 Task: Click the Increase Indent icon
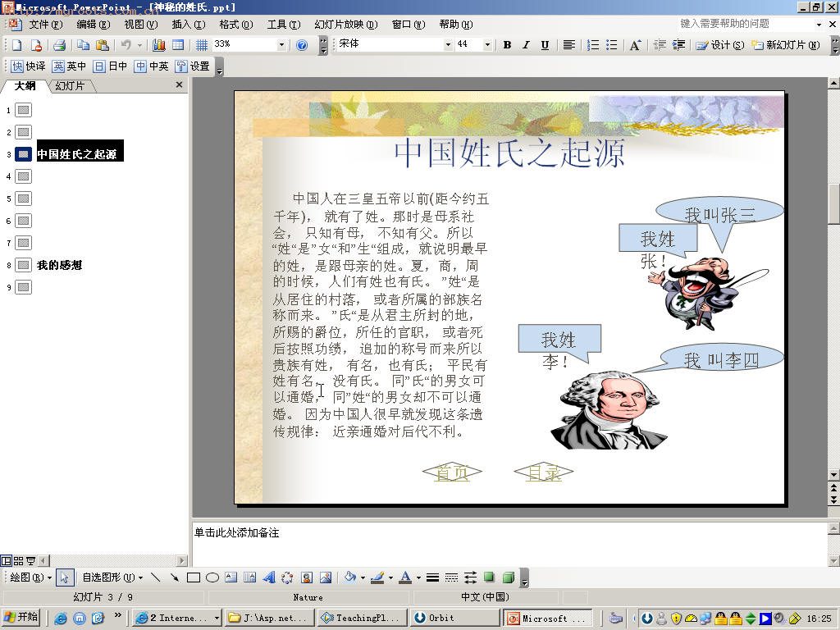678,45
